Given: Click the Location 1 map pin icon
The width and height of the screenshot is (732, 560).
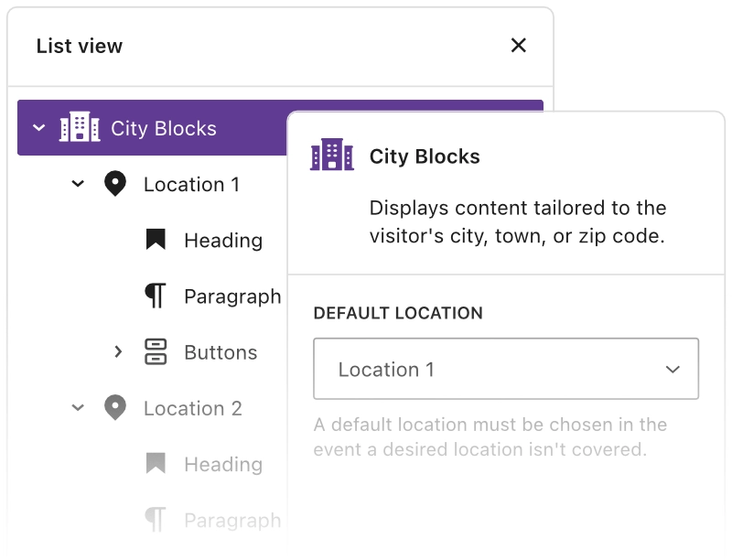Looking at the screenshot, I should coord(114,184).
